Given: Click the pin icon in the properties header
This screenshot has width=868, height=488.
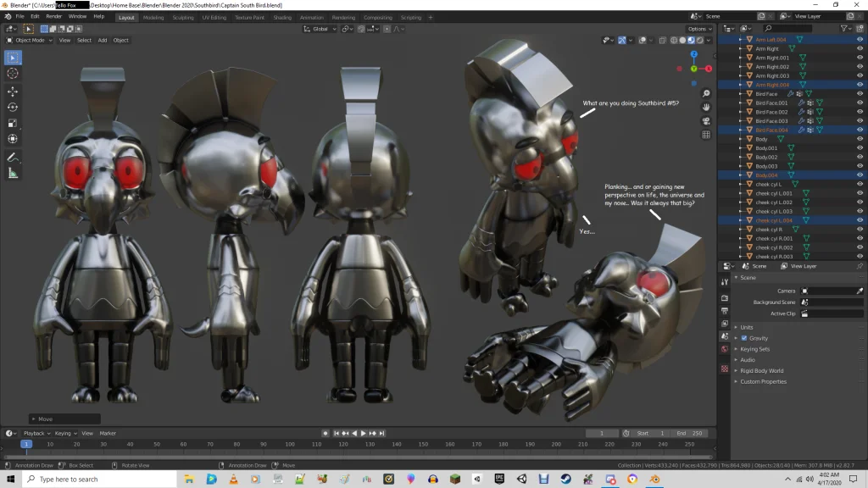Looking at the screenshot, I should point(860,266).
